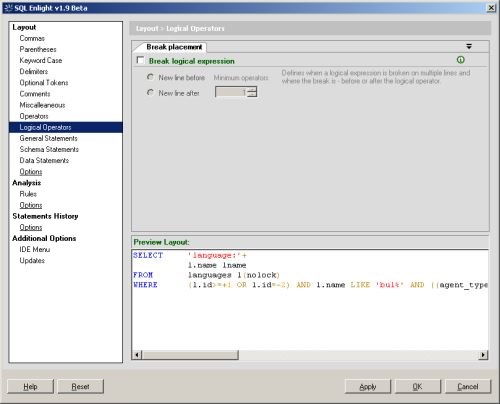Decrease Minimum operators spinner value
500x404 pixels.
[253, 94]
